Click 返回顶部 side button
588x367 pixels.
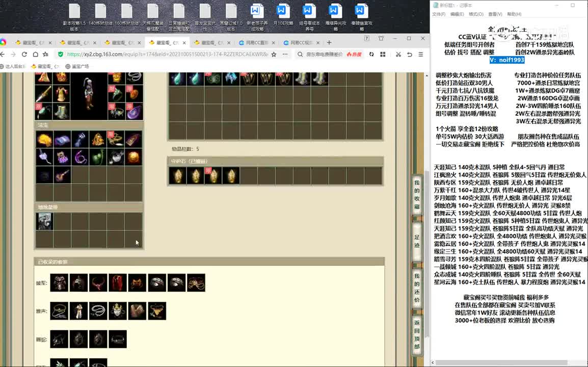(417, 334)
